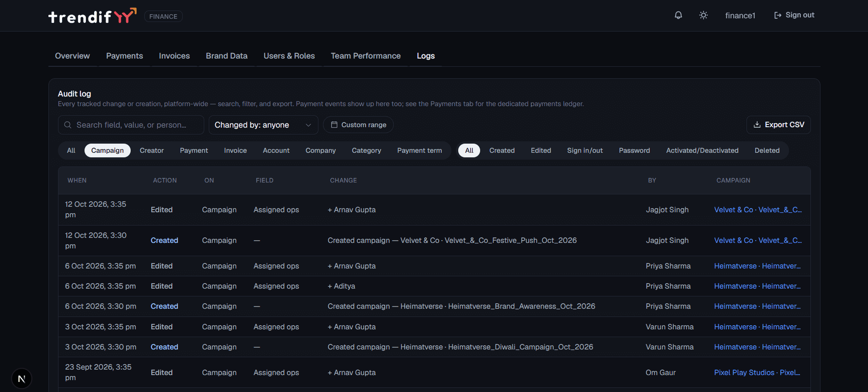Select the Logs tab
Screen dimensions: 868x392
pyautogui.click(x=426, y=56)
